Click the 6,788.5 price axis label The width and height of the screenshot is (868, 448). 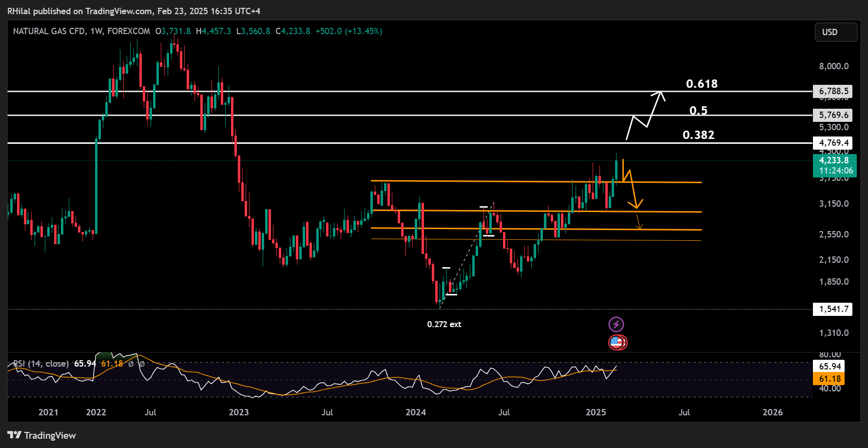click(x=833, y=91)
